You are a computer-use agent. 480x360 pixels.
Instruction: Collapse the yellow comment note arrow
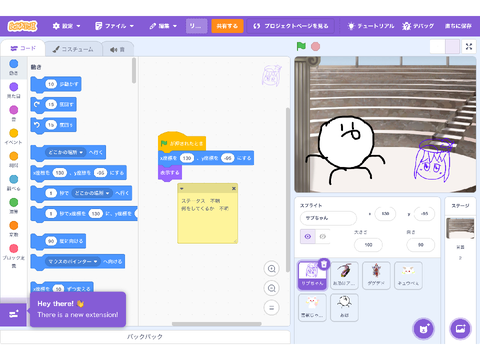click(182, 189)
